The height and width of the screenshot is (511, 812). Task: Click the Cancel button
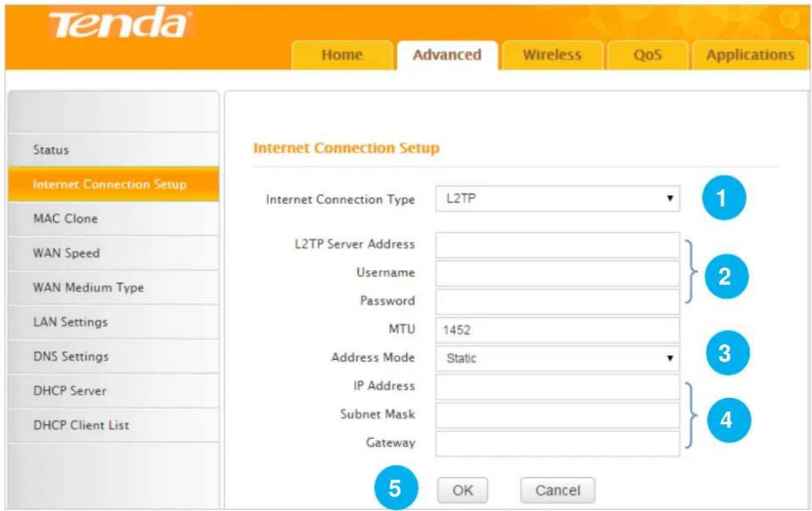(557, 491)
